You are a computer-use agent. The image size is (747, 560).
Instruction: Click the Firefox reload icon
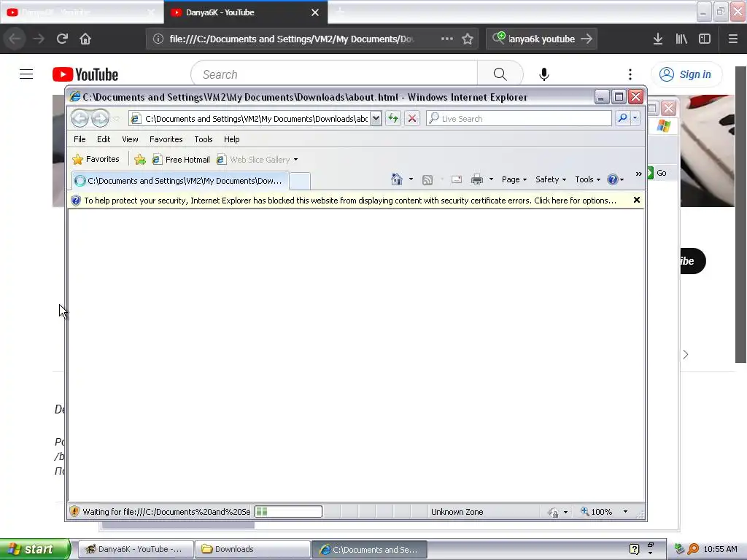(x=62, y=39)
